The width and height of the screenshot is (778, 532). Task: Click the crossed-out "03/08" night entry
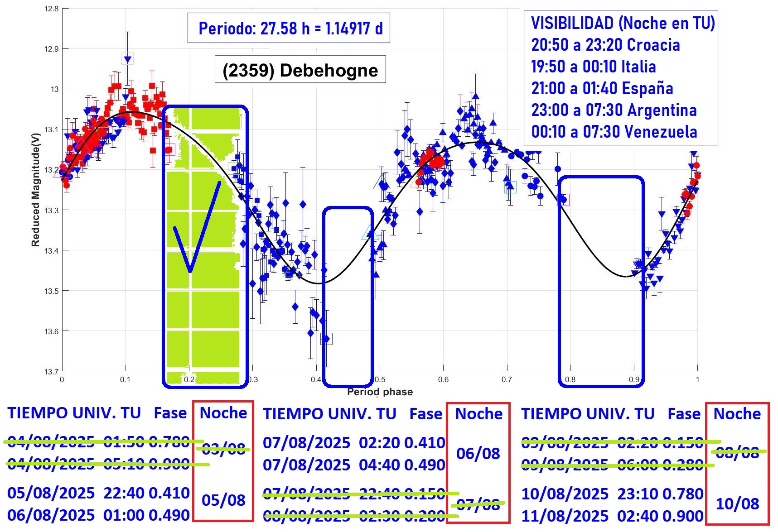click(223, 449)
